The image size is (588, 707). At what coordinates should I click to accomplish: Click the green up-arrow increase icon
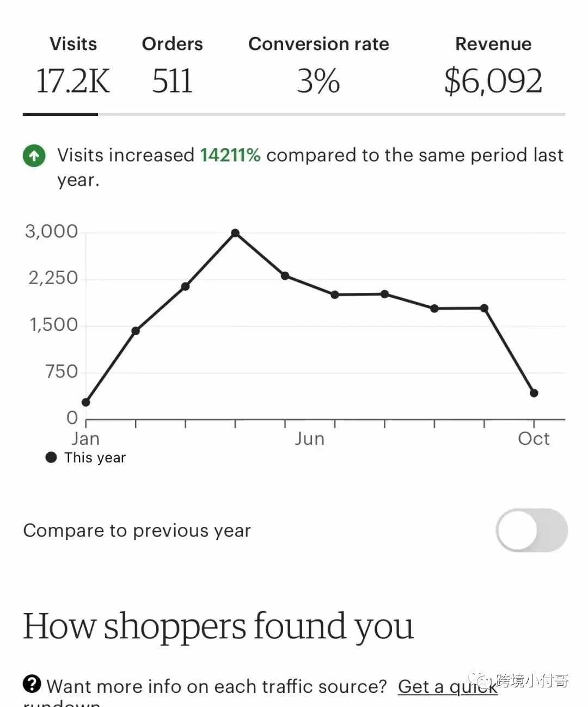coord(34,156)
